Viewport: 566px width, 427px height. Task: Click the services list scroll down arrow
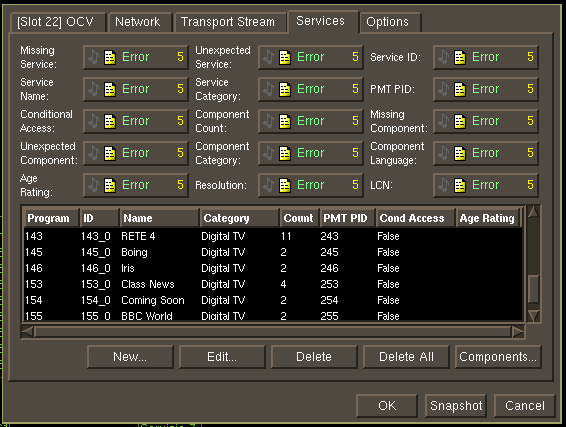534,315
